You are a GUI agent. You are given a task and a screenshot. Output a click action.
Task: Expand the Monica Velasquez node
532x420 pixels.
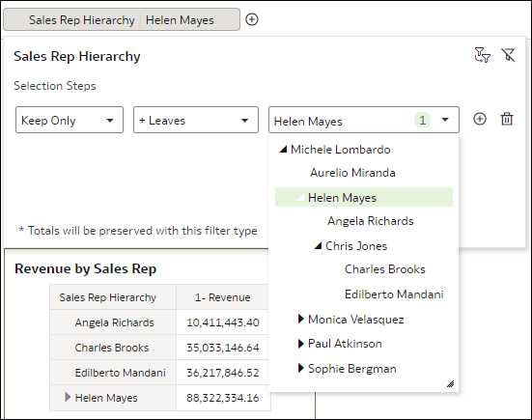pyautogui.click(x=300, y=319)
